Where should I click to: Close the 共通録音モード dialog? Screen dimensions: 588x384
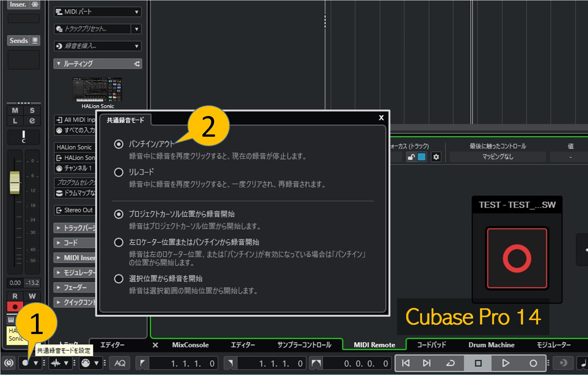click(x=381, y=118)
